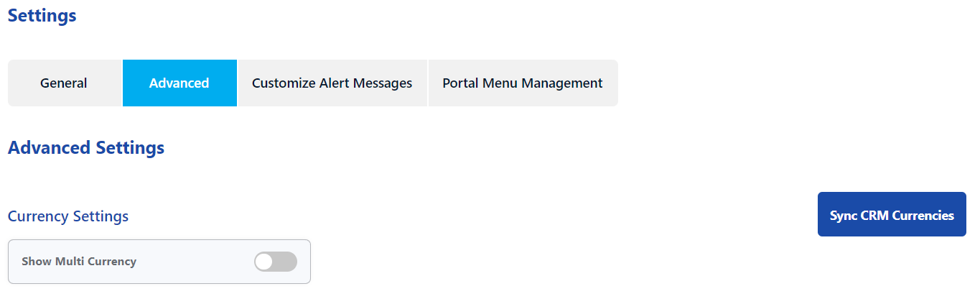Click the Currency Settings subsection title
The height and width of the screenshot is (299, 980).
(x=68, y=216)
